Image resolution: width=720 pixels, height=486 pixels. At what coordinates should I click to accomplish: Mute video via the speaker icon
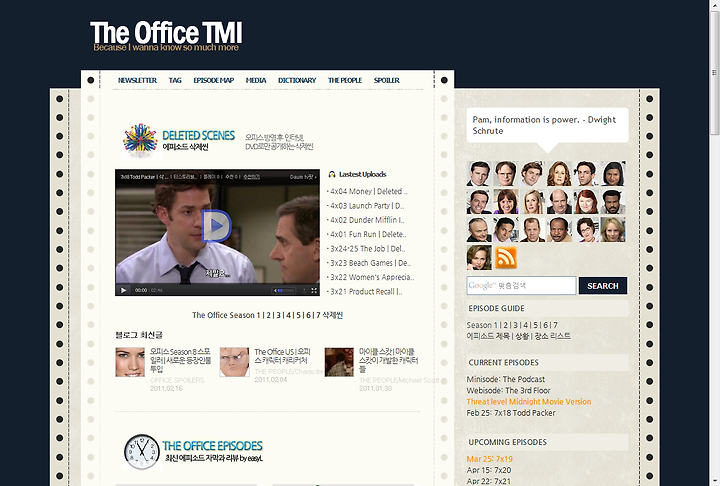point(275,290)
